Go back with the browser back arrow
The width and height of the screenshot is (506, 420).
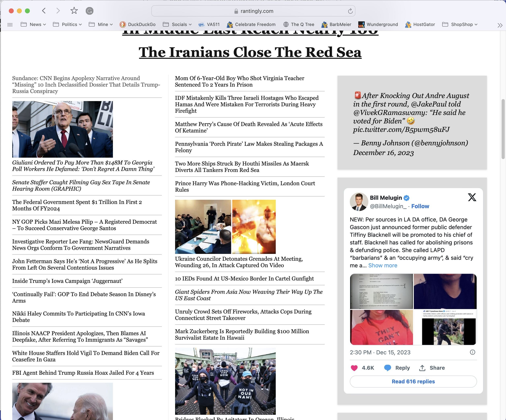pyautogui.click(x=44, y=11)
